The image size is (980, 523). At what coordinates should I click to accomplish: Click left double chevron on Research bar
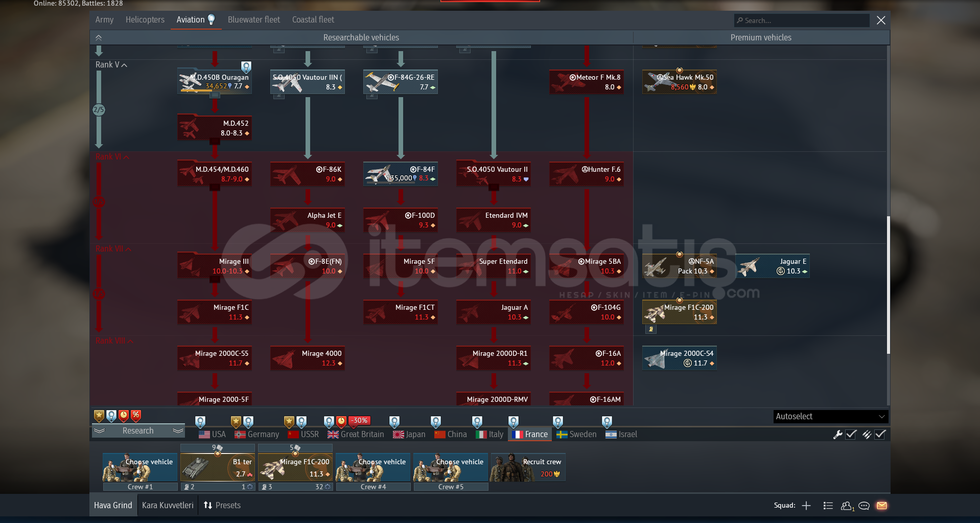[99, 431]
